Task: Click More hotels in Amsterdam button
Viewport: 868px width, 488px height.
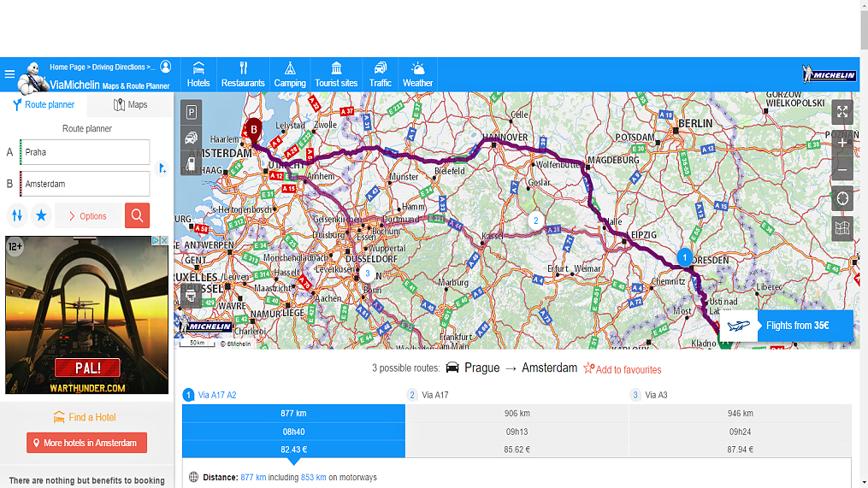Action: [87, 443]
